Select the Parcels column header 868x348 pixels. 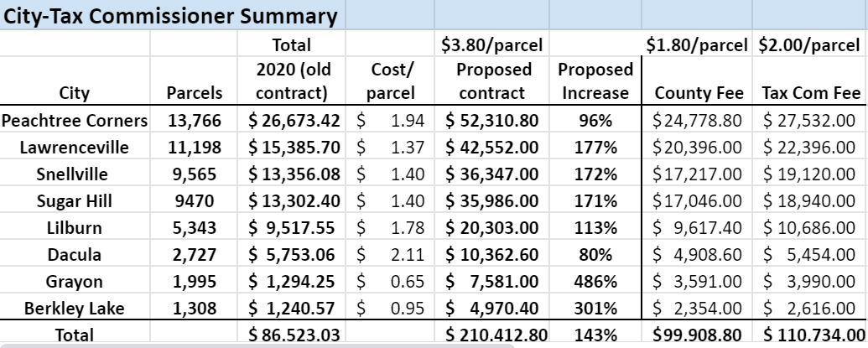pyautogui.click(x=195, y=92)
